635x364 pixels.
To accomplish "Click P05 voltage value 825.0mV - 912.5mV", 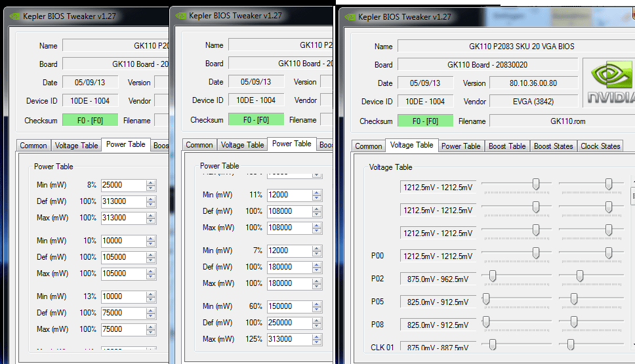I will (438, 302).
